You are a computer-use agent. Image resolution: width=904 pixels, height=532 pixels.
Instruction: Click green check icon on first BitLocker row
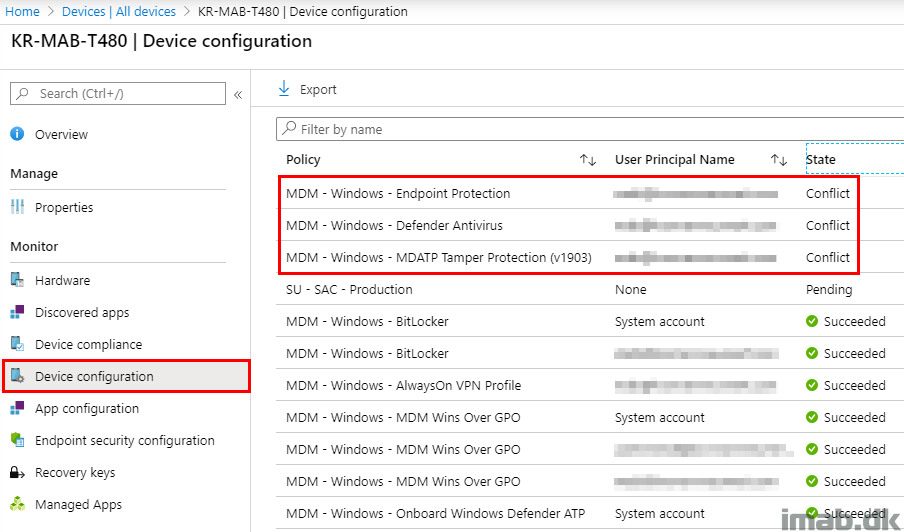coord(812,321)
